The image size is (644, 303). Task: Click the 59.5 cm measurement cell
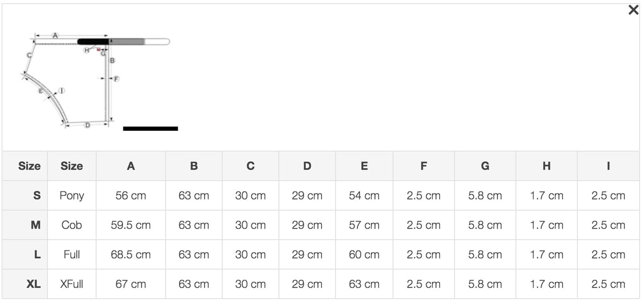(130, 225)
